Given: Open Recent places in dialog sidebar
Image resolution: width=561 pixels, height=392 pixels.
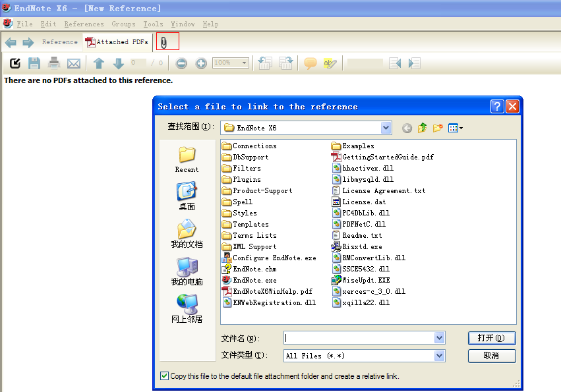Looking at the screenshot, I should (x=187, y=160).
